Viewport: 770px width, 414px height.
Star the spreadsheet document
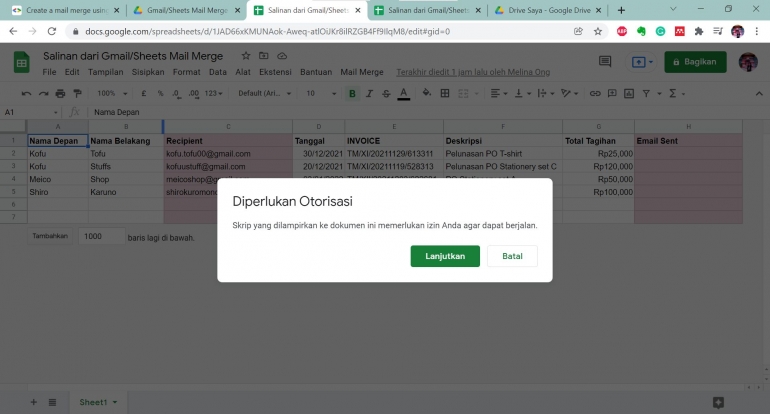point(246,56)
